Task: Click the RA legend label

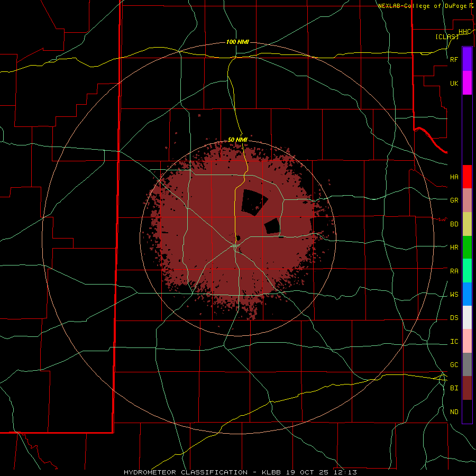Action: pyautogui.click(x=454, y=271)
